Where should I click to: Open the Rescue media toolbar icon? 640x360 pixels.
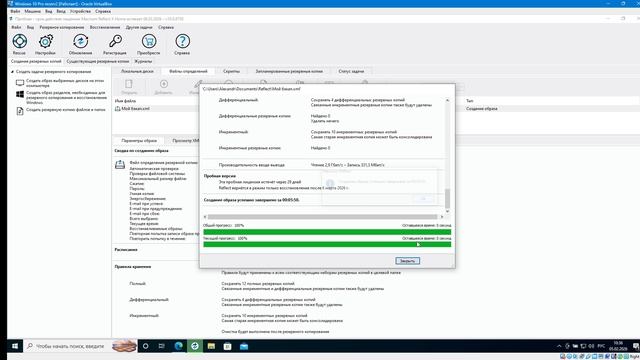[19, 42]
